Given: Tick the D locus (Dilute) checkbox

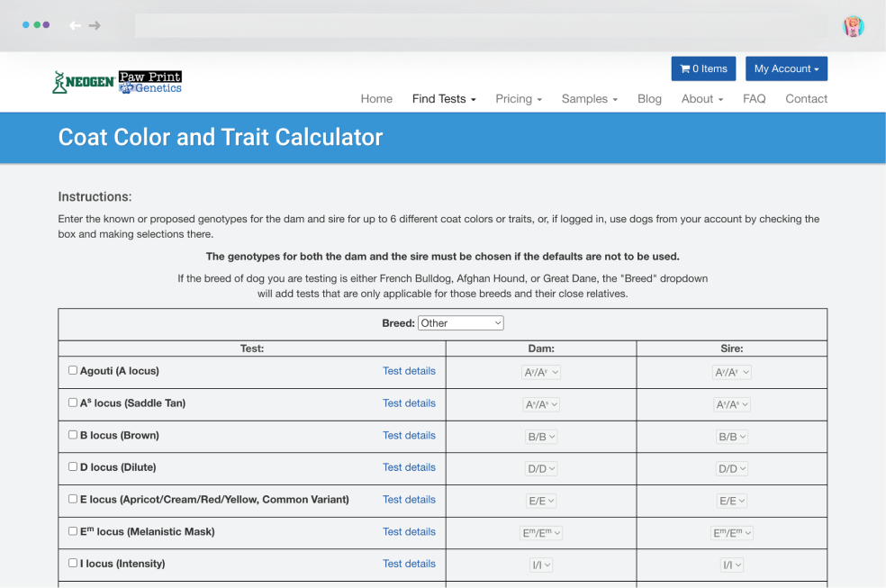Looking at the screenshot, I should coord(73,466).
